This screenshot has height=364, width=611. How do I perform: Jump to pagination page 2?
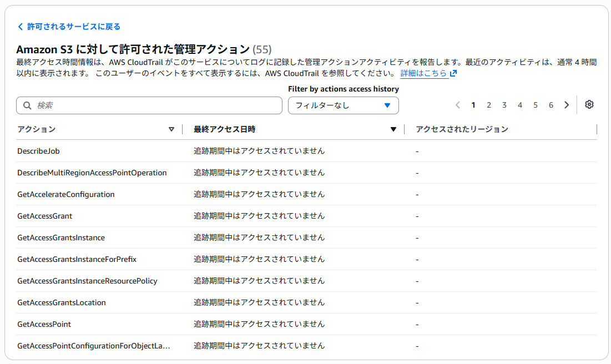click(489, 105)
